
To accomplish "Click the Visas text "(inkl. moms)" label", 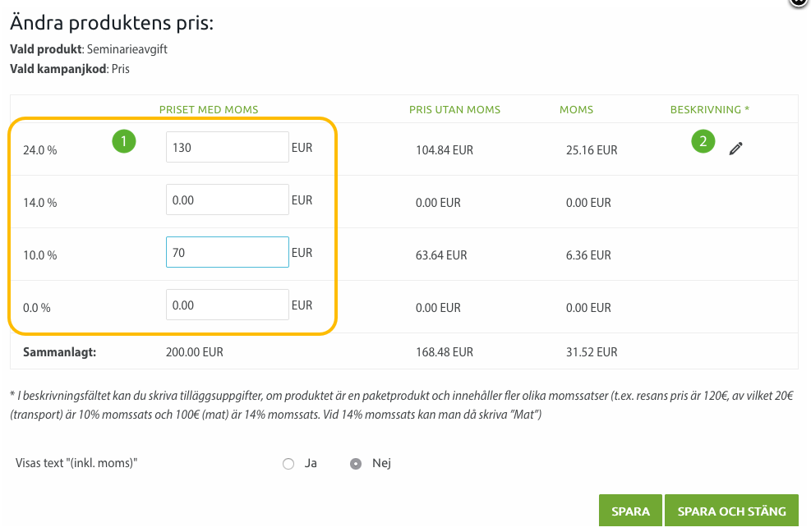I will [x=76, y=463].
